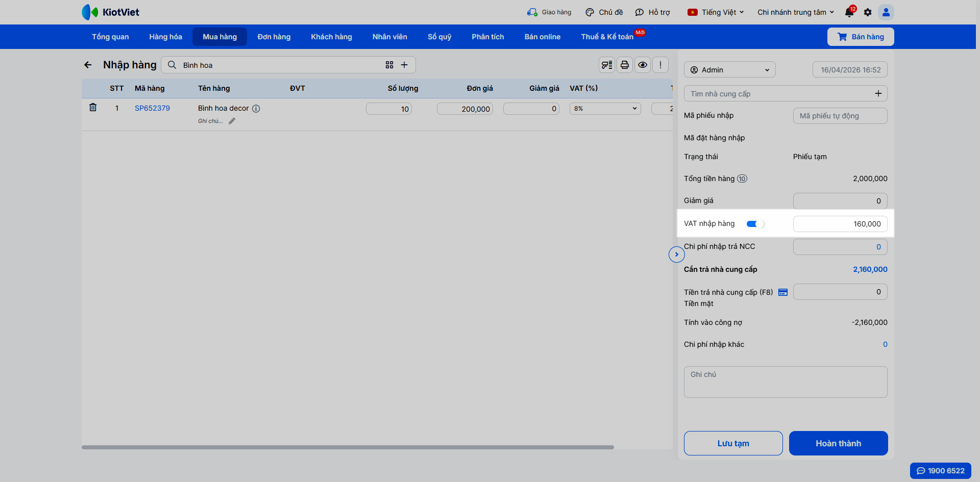The width and height of the screenshot is (980, 482).
Task: Open the user account avatar
Action: coord(886,12)
